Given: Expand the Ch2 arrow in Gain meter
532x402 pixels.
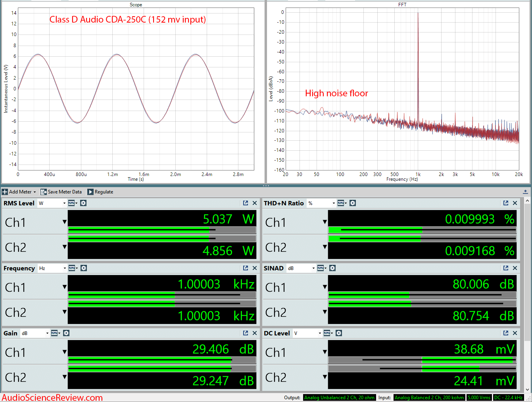Looking at the screenshot, I should coord(64,377).
